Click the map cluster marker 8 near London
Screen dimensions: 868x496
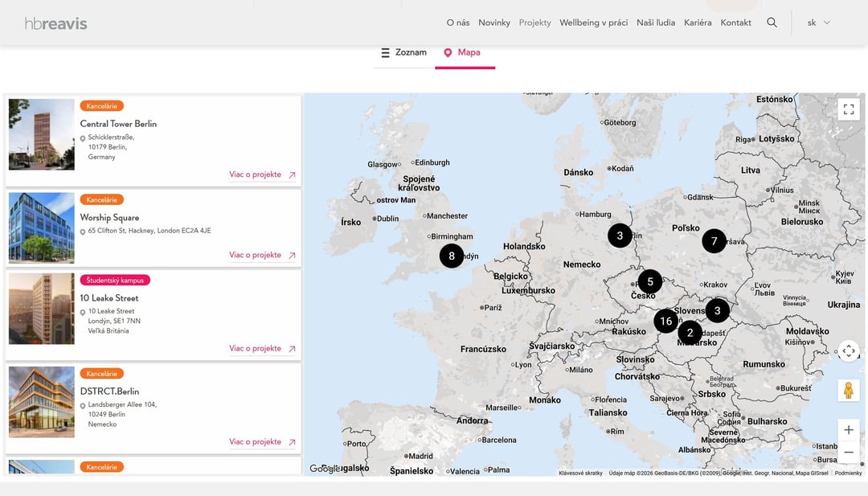(x=452, y=256)
